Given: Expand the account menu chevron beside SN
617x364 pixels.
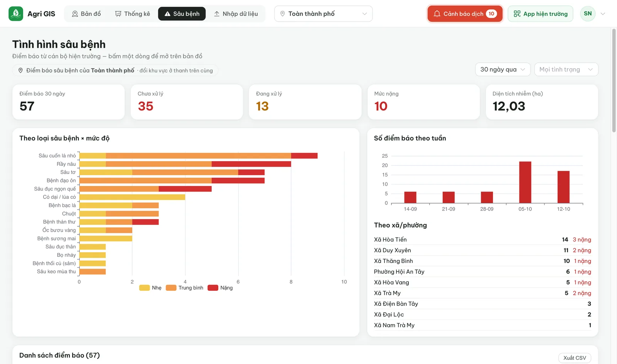Looking at the screenshot, I should [603, 14].
